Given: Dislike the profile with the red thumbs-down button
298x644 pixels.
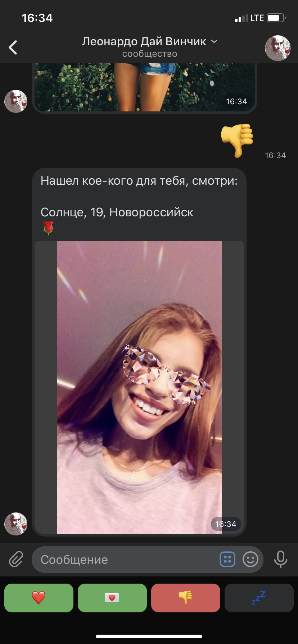Looking at the screenshot, I should (186, 598).
